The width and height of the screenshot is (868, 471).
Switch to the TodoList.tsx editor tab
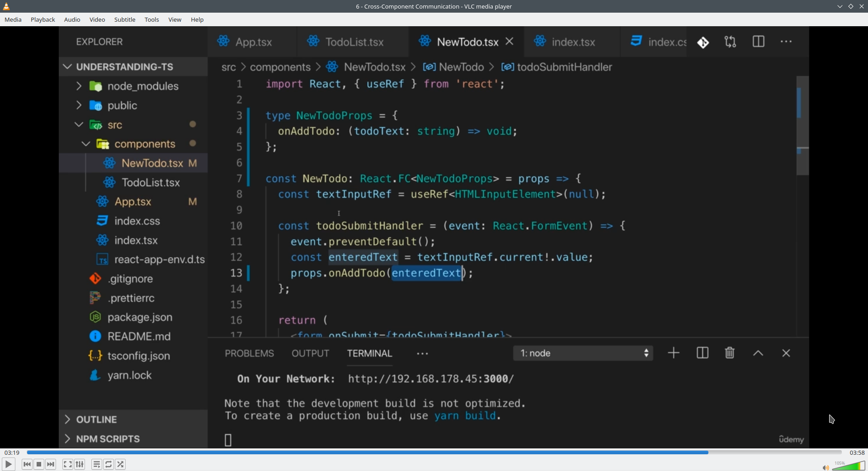[353, 42]
